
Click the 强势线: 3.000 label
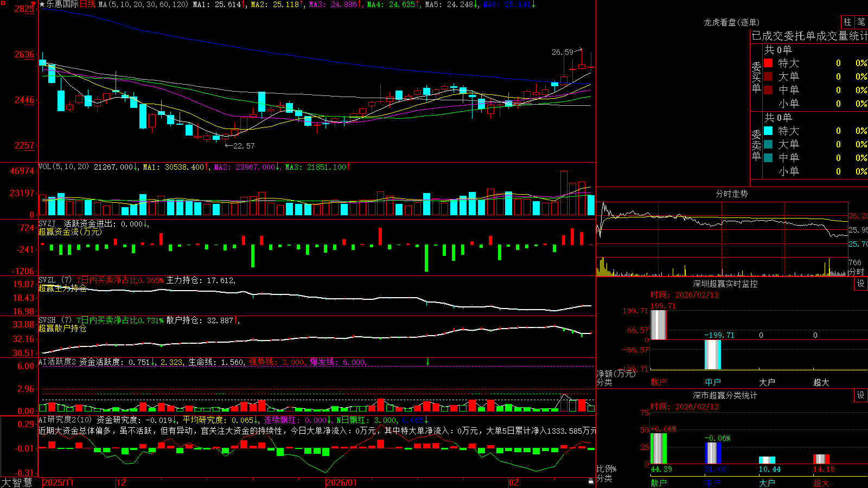pyautogui.click(x=277, y=362)
